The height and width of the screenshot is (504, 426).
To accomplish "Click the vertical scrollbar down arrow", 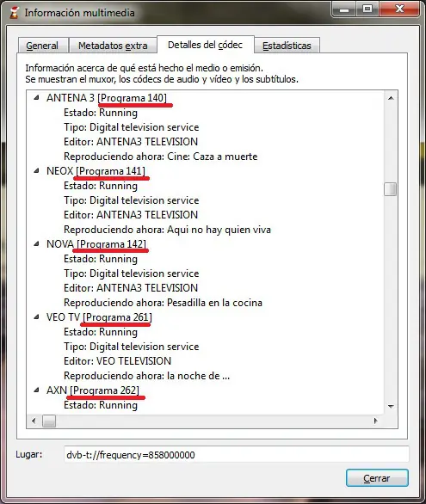I will pos(391,407).
